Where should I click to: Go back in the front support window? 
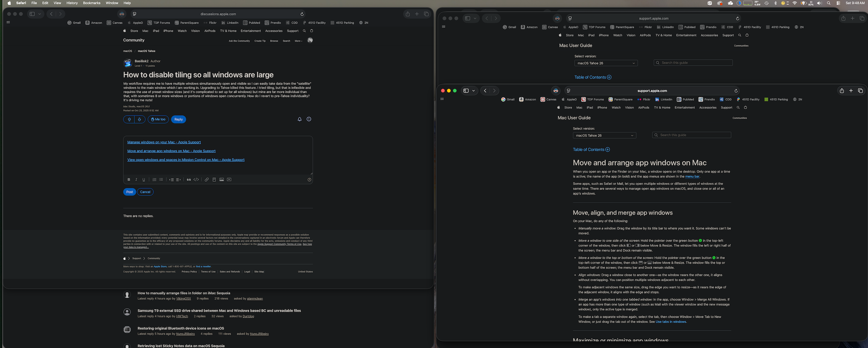pos(485,91)
